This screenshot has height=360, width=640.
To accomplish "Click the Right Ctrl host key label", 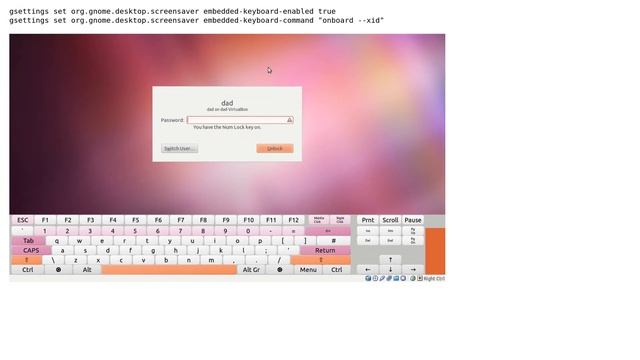I will click(x=434, y=278).
